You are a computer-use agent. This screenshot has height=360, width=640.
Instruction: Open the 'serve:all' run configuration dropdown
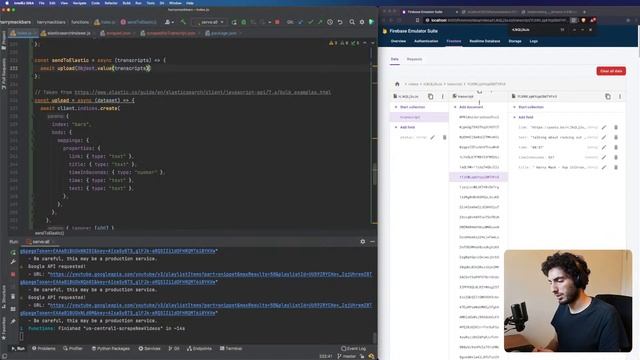click(x=210, y=22)
